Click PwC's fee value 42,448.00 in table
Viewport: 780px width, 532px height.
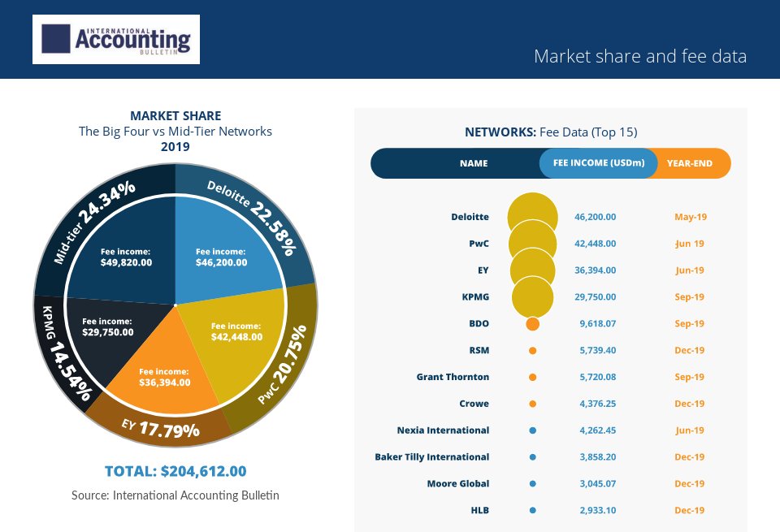tap(596, 244)
